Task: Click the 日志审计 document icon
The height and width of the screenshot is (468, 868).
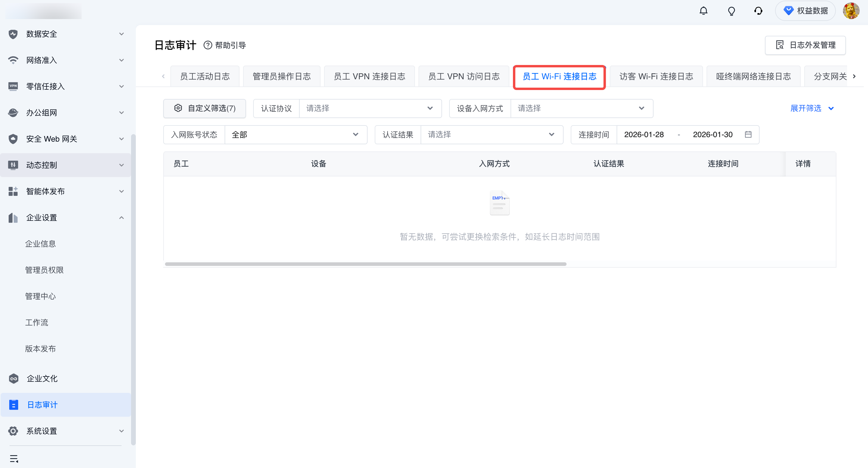Action: click(x=13, y=405)
